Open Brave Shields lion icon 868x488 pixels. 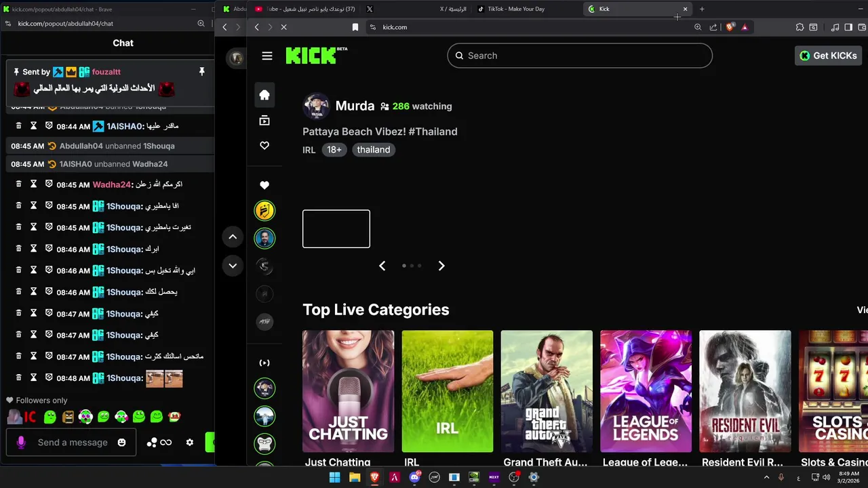(730, 27)
